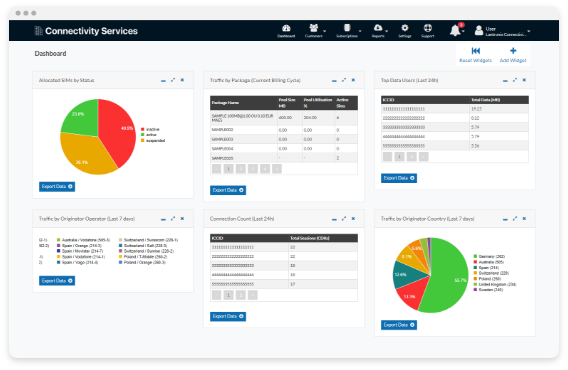Toggle Spain / Orange legend entry
Image resolution: width=568 pixels, height=370 pixels.
79,246
